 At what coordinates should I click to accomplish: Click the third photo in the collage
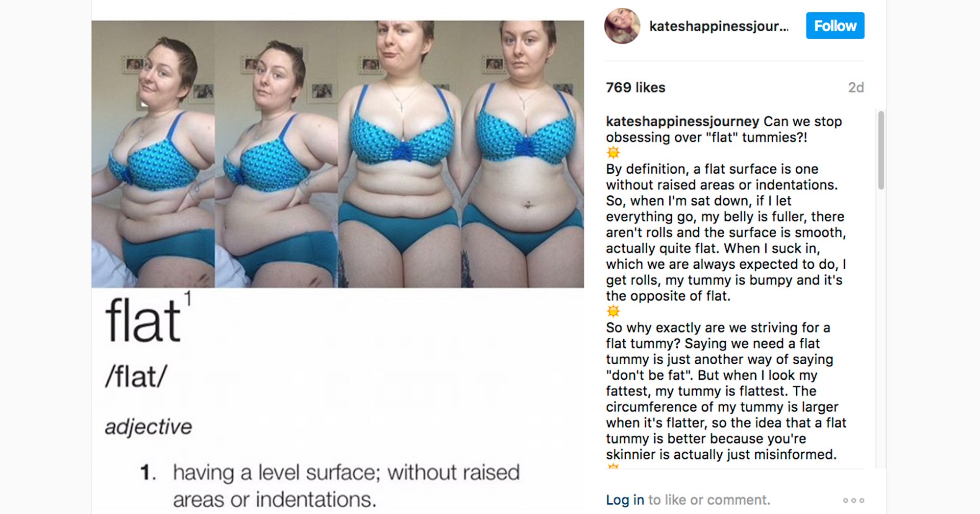[399, 154]
